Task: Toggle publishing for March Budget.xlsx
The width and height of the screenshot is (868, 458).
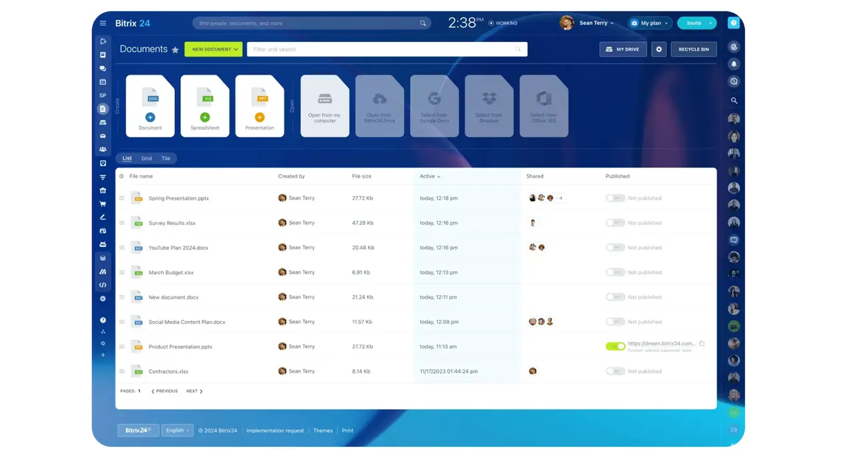Action: [x=614, y=272]
